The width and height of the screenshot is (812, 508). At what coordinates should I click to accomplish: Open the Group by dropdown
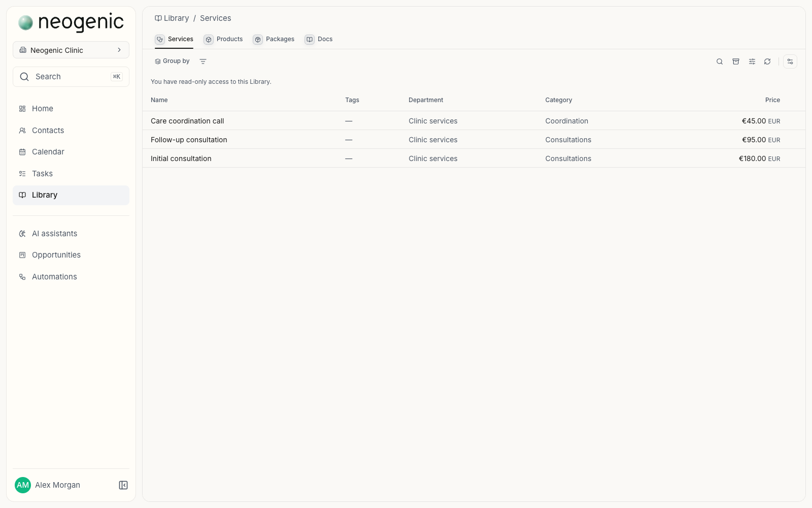[x=172, y=61]
